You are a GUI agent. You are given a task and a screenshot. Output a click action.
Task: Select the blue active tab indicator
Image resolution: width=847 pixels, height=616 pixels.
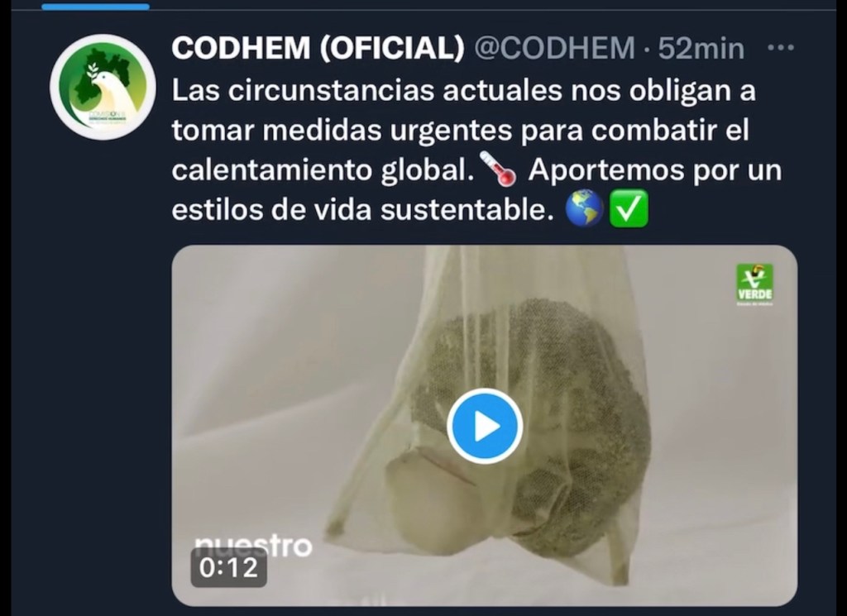[x=96, y=7]
